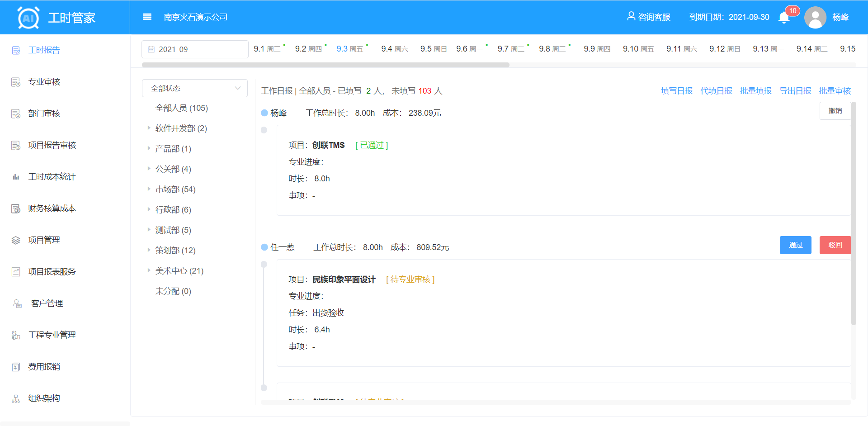Screen dimensions: 868x426
Task: Click the horizontal date scrollbar
Action: tap(325, 65)
